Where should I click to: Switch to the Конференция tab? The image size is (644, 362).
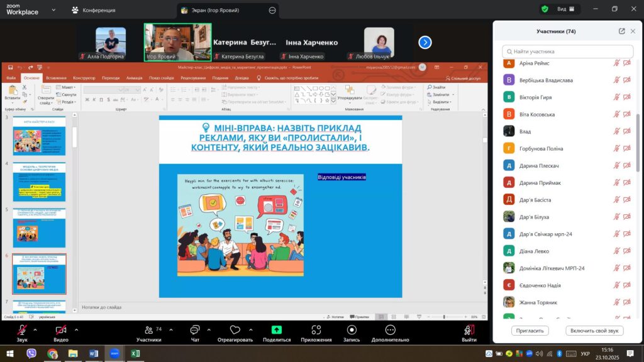[x=96, y=10]
